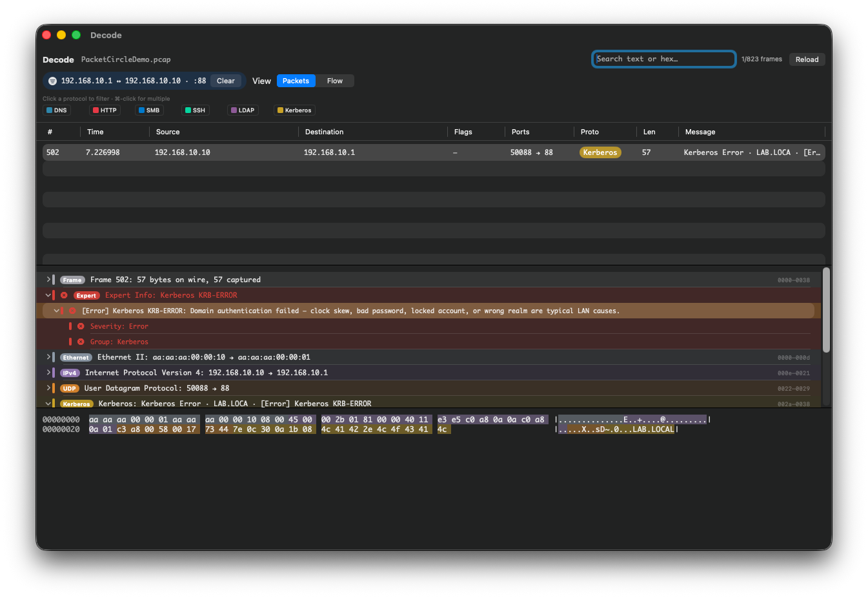Switch to Flow view
Image resolution: width=868 pixels, height=598 pixels.
pos(334,81)
